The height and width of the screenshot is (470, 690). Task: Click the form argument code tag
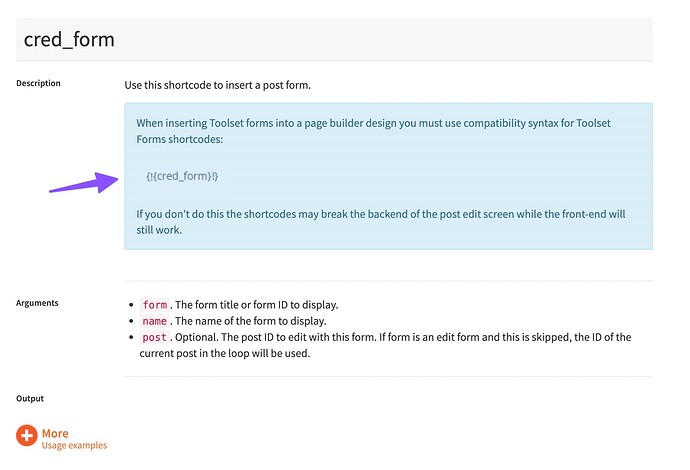tap(155, 305)
